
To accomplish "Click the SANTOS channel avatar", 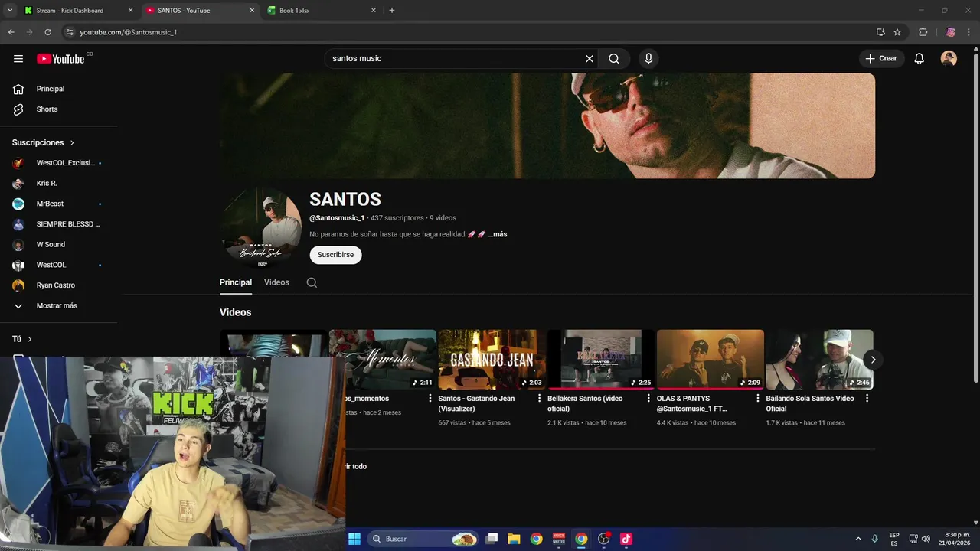I will tap(261, 227).
